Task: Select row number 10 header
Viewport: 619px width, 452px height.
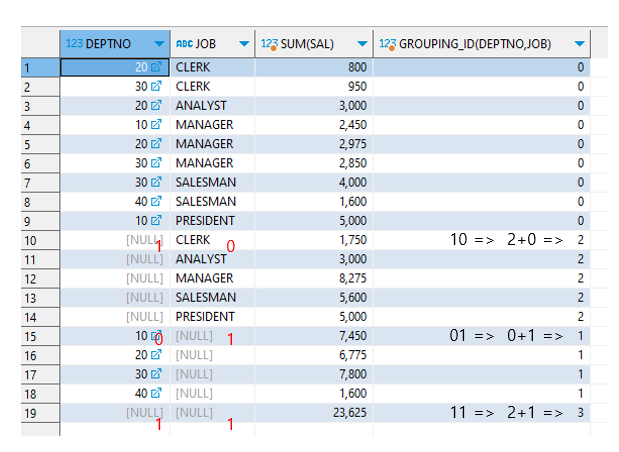Action: tap(40, 240)
